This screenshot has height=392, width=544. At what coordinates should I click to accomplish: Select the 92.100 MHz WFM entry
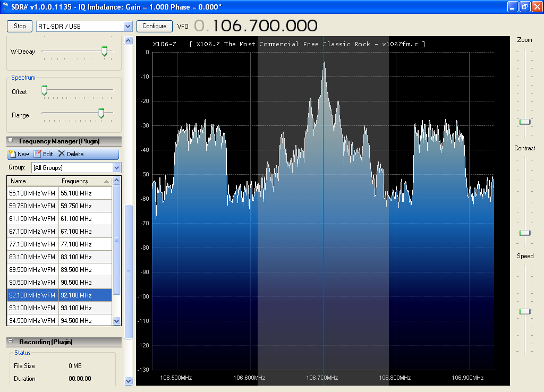pos(32,295)
